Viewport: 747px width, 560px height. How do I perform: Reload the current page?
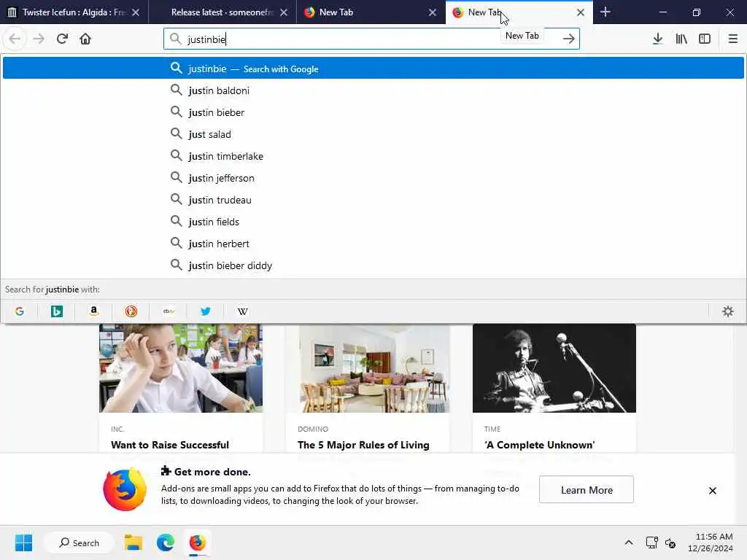pyautogui.click(x=62, y=39)
